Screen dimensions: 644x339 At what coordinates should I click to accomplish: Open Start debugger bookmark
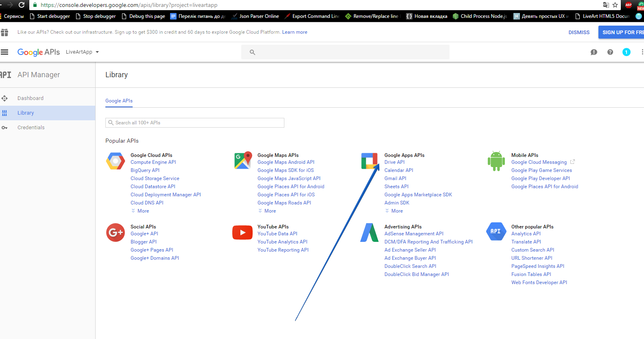(50, 16)
